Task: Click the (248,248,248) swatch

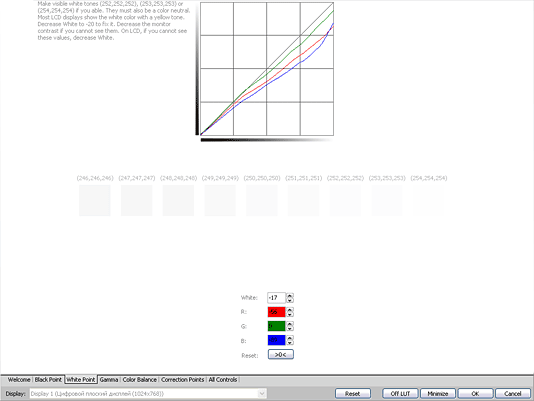Action: tap(178, 200)
